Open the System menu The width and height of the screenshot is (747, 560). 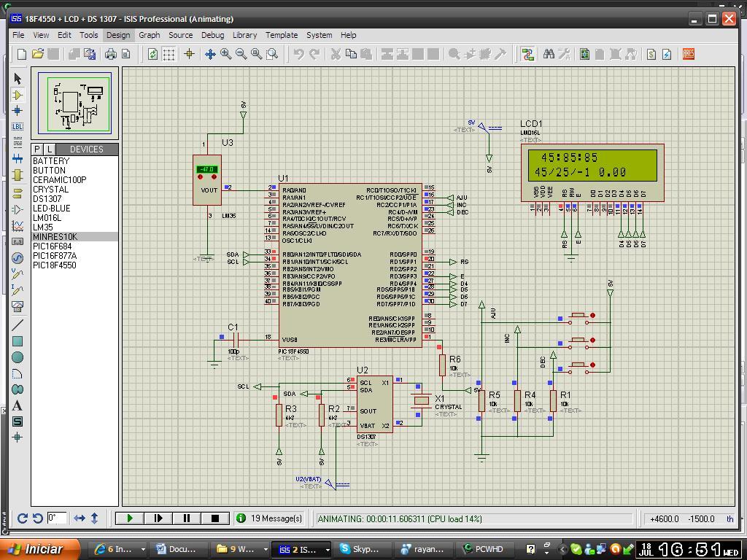tap(320, 35)
